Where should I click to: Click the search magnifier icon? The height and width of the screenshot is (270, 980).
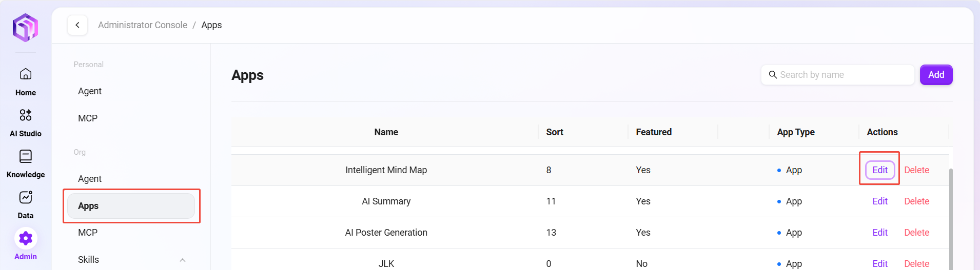tap(773, 75)
